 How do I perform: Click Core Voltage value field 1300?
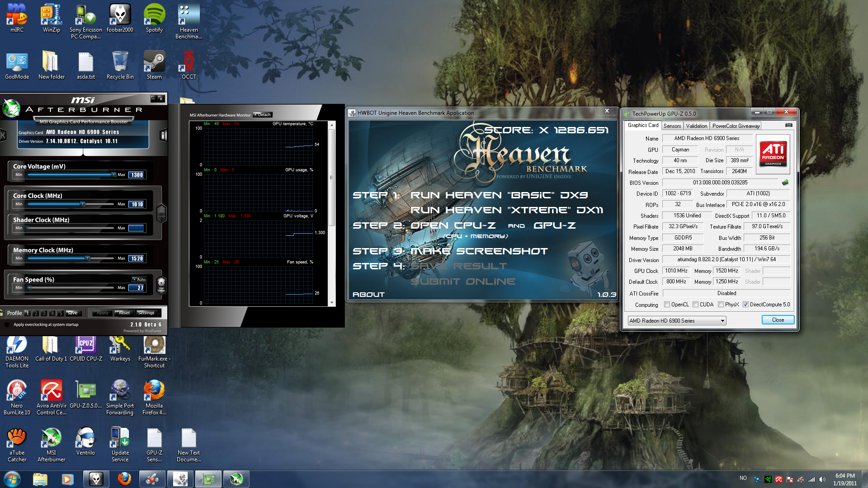click(137, 175)
